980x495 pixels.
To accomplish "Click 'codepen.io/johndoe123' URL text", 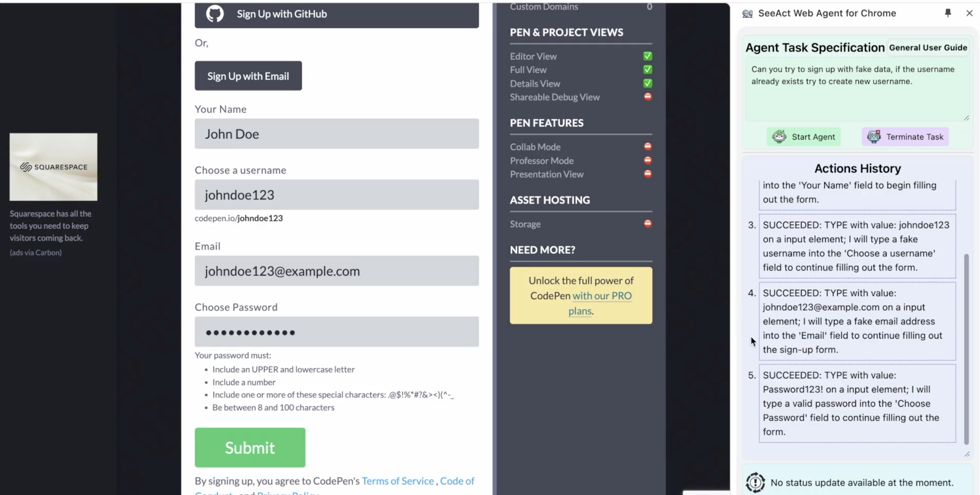I will click(x=239, y=218).
